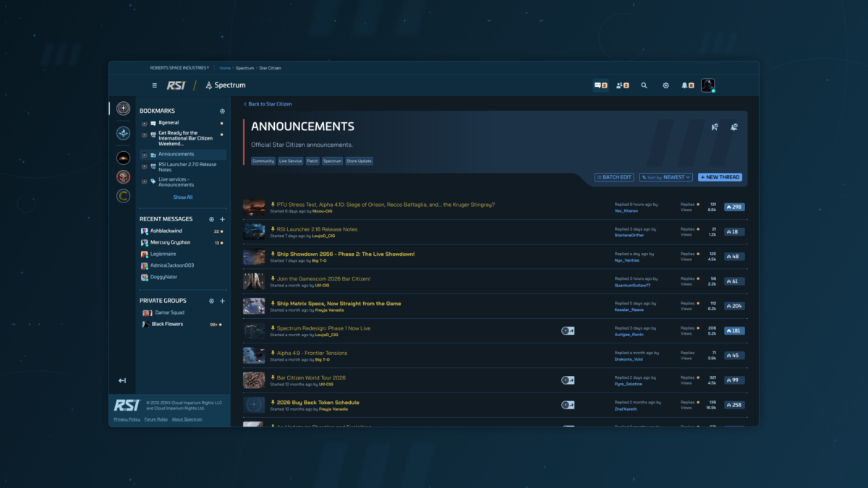Select the galaxy community icon in sidebar

(x=124, y=158)
